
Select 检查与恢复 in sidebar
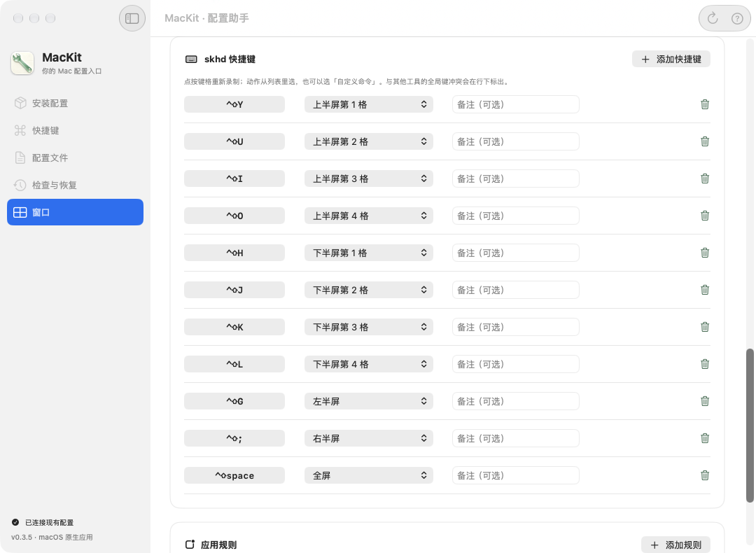click(75, 185)
